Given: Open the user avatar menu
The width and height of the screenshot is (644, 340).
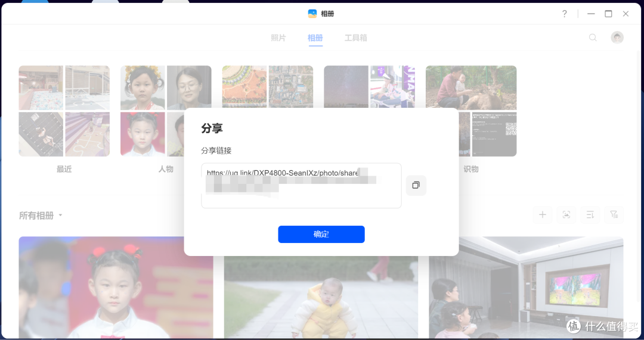Looking at the screenshot, I should 617,38.
